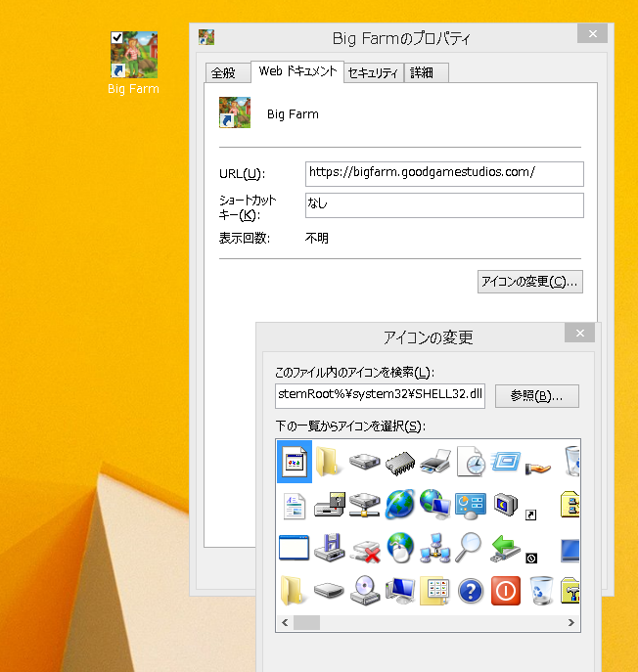
Task: Click the Big Farm icon in properties header
Action: (x=235, y=112)
